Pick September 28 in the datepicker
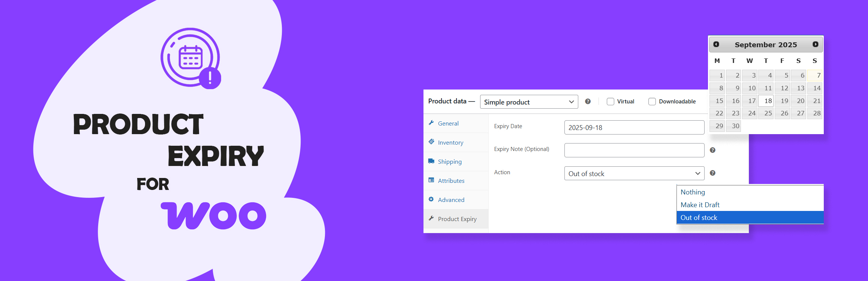The width and height of the screenshot is (868, 281). tap(815, 113)
